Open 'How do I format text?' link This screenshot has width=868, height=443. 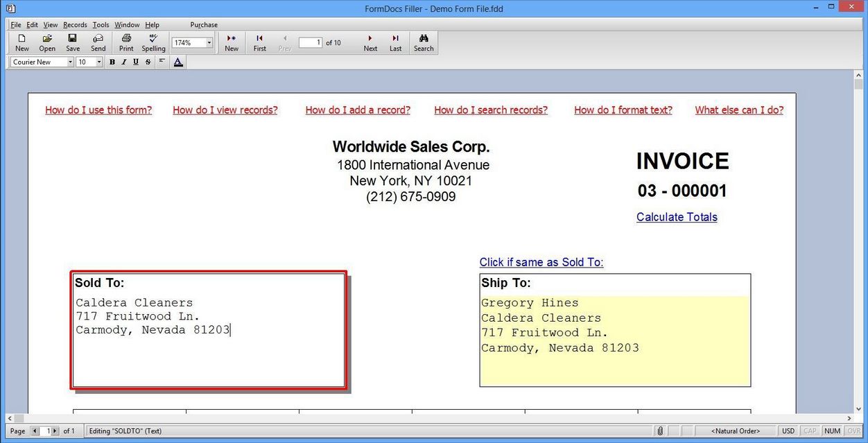(623, 110)
